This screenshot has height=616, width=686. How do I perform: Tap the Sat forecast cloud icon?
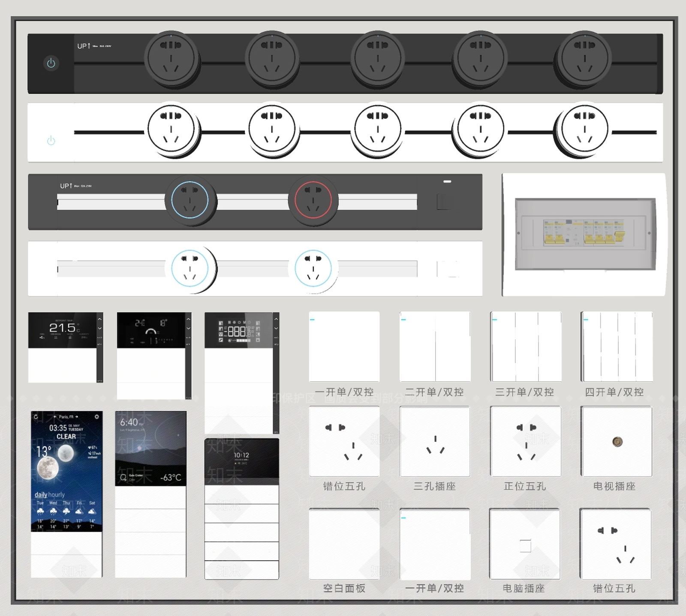(x=92, y=511)
